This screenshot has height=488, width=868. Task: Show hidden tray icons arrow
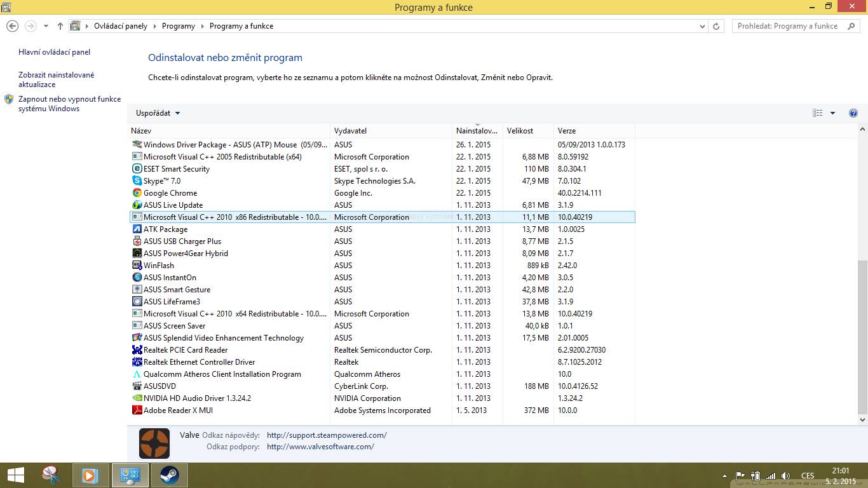click(x=725, y=475)
